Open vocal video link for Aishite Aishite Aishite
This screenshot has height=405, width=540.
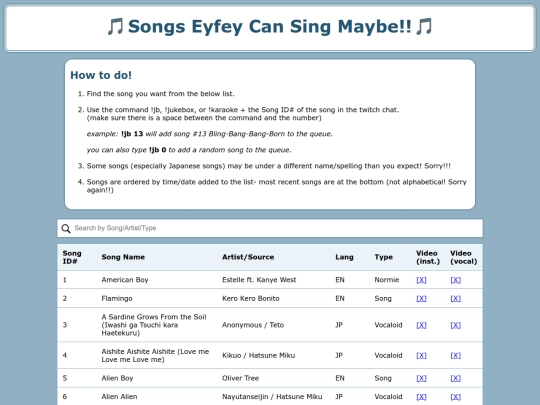point(455,355)
